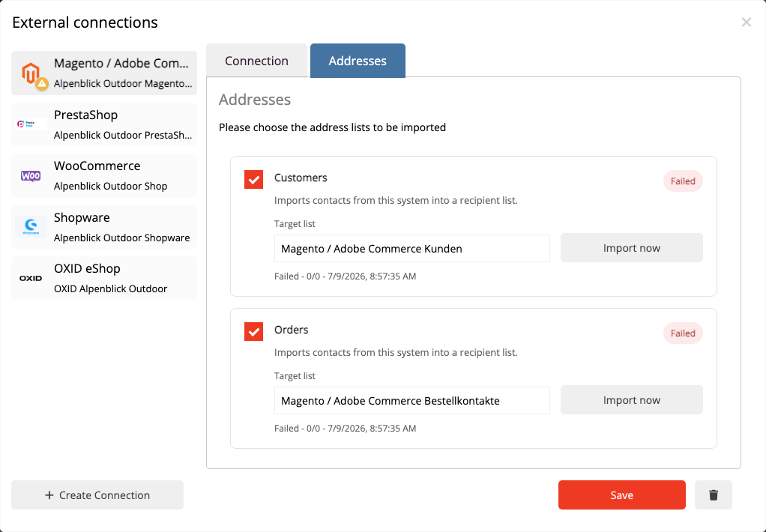The width and height of the screenshot is (766, 532).
Task: Click the Failed badge for Customers
Action: [683, 181]
